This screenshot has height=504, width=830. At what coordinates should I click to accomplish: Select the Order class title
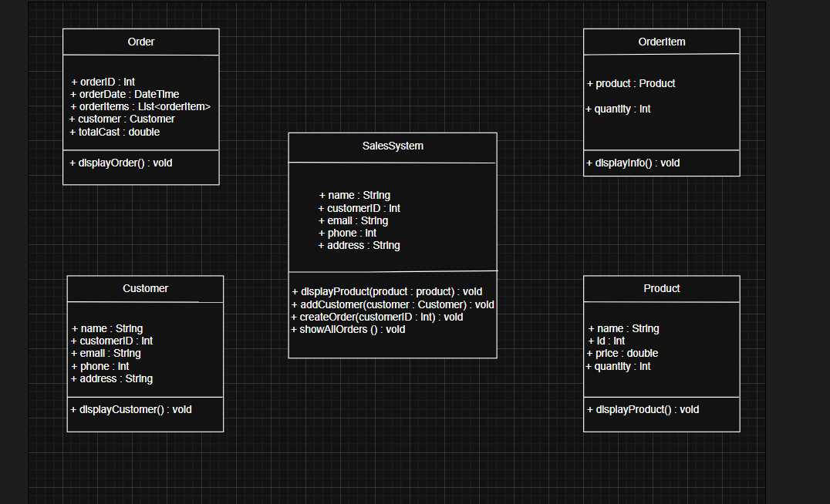pyautogui.click(x=141, y=42)
